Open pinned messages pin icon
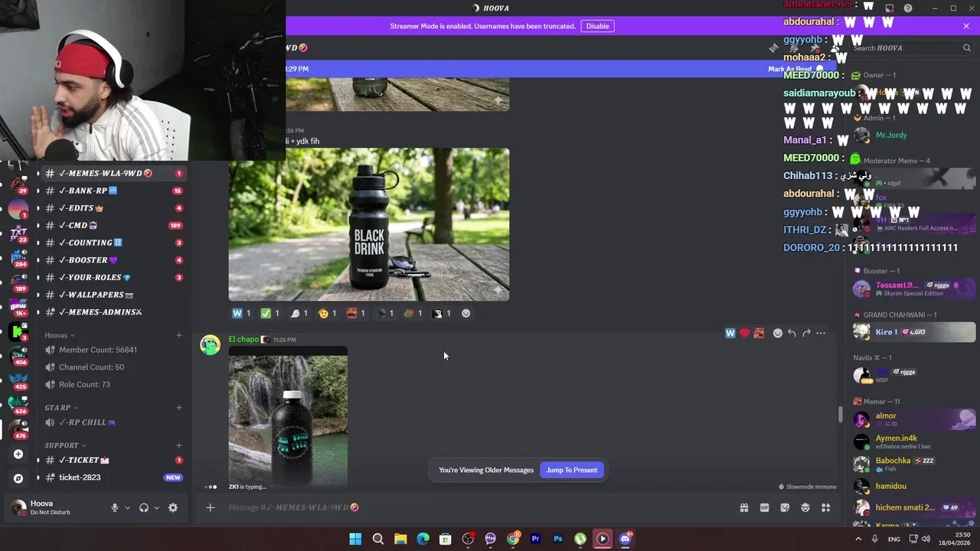This screenshot has height=551, width=980. click(x=815, y=47)
